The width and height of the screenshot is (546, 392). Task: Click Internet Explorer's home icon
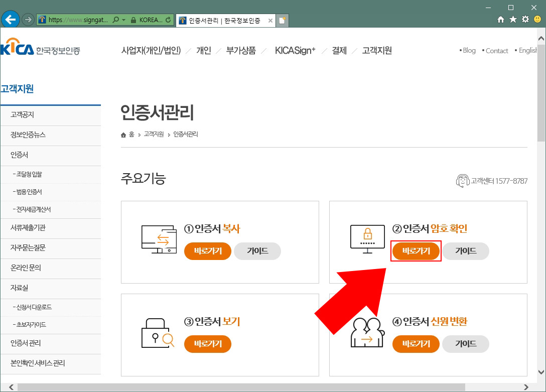pos(501,19)
